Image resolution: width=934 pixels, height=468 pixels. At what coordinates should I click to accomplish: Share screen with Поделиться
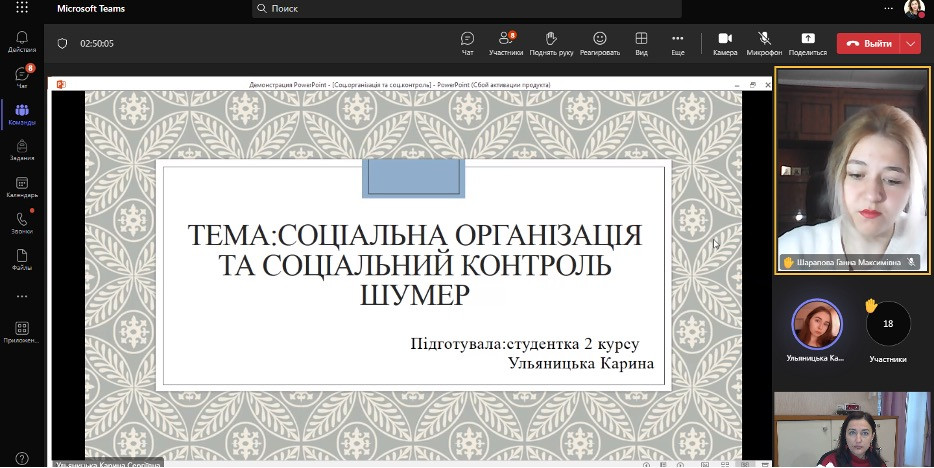coord(807,43)
